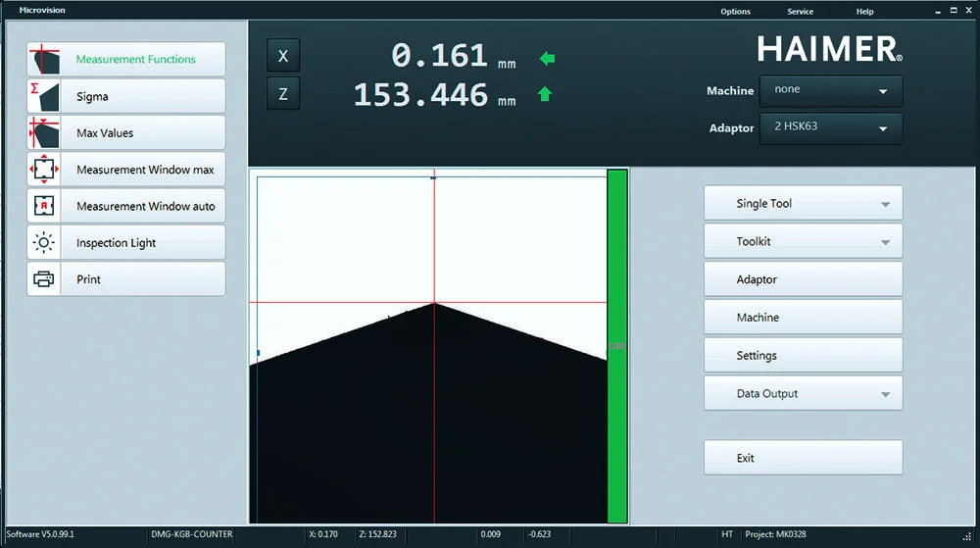Close the Microvision window

[x=968, y=11]
